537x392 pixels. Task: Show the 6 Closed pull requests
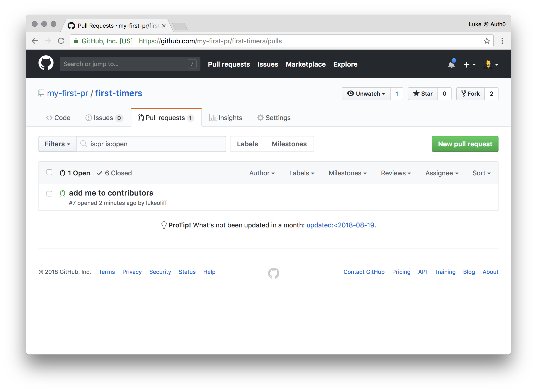114,173
